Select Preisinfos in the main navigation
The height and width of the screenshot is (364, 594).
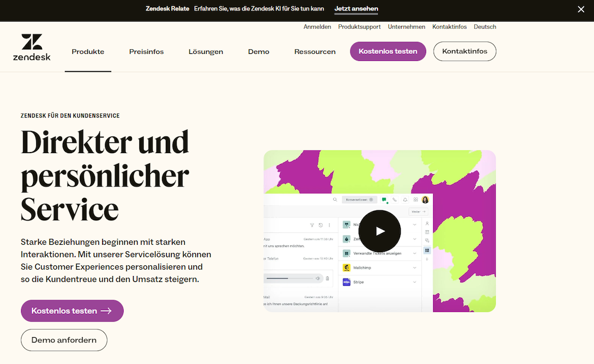point(146,51)
